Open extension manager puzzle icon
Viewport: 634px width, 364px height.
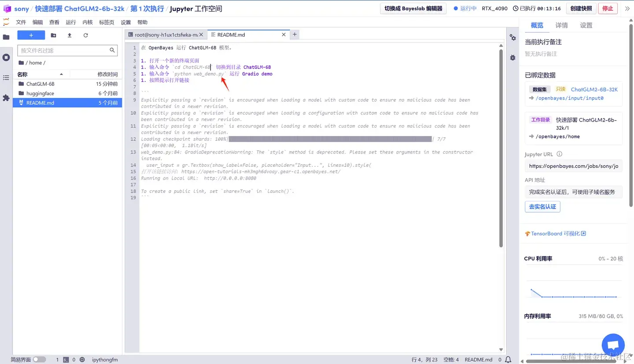point(6,98)
